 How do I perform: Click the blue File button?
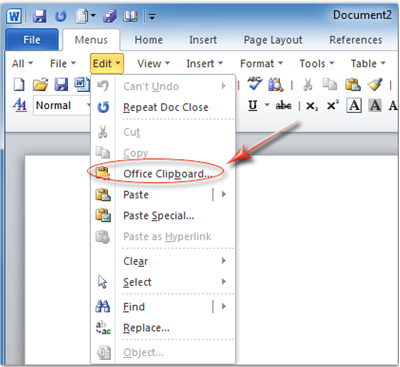click(32, 40)
